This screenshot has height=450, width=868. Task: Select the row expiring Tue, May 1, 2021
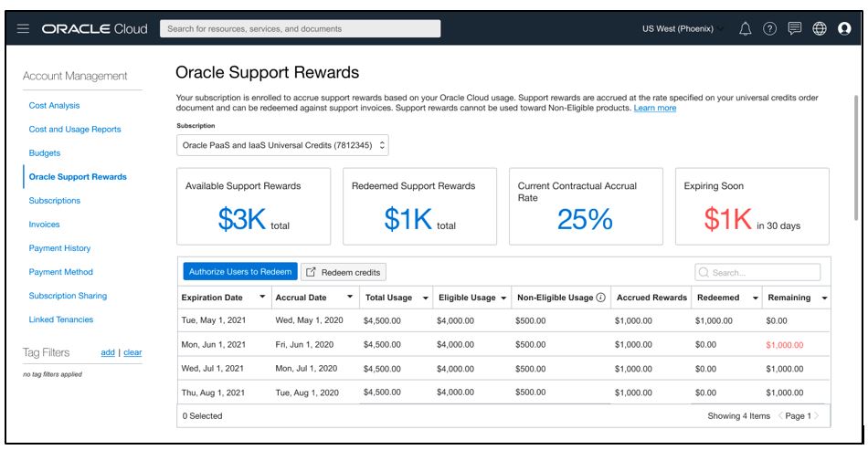point(503,320)
